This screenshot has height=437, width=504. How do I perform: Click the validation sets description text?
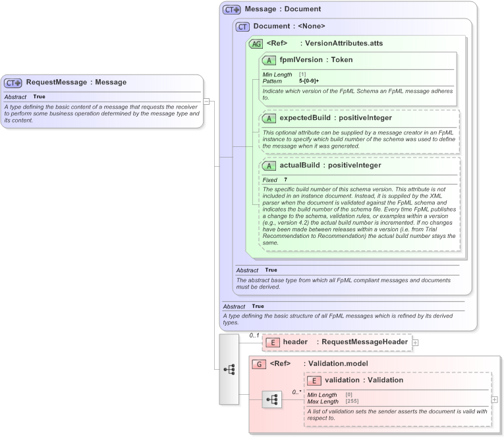[397, 415]
